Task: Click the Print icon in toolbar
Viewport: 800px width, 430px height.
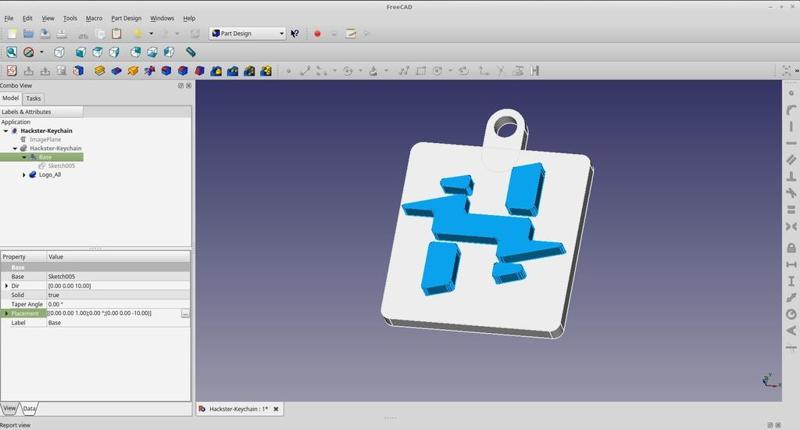Action: pyautogui.click(x=62, y=34)
